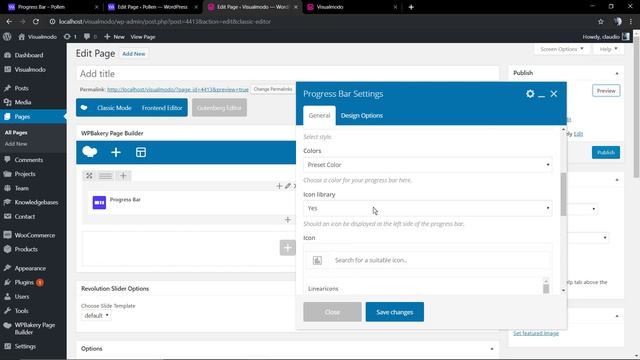The height and width of the screenshot is (360, 640).
Task: Switch to Classic Mode editor
Action: 114,108
